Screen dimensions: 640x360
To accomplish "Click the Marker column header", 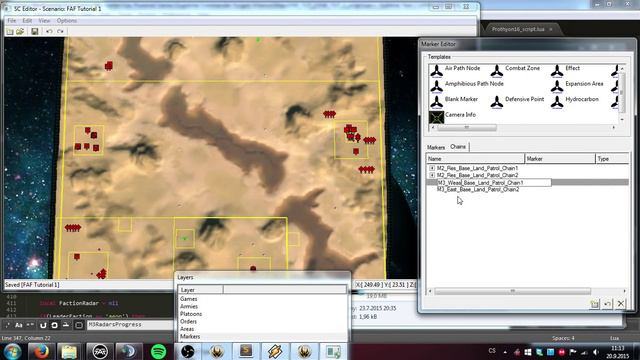I will pyautogui.click(x=560, y=159).
